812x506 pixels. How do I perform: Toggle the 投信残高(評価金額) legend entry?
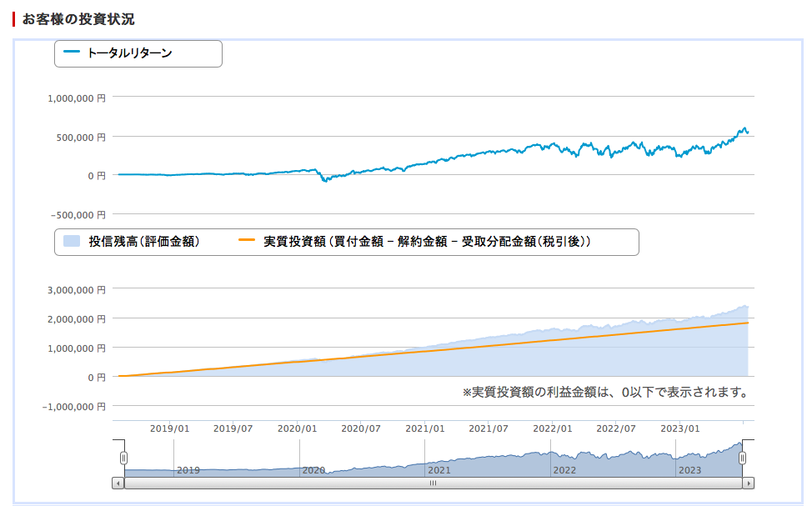point(132,242)
